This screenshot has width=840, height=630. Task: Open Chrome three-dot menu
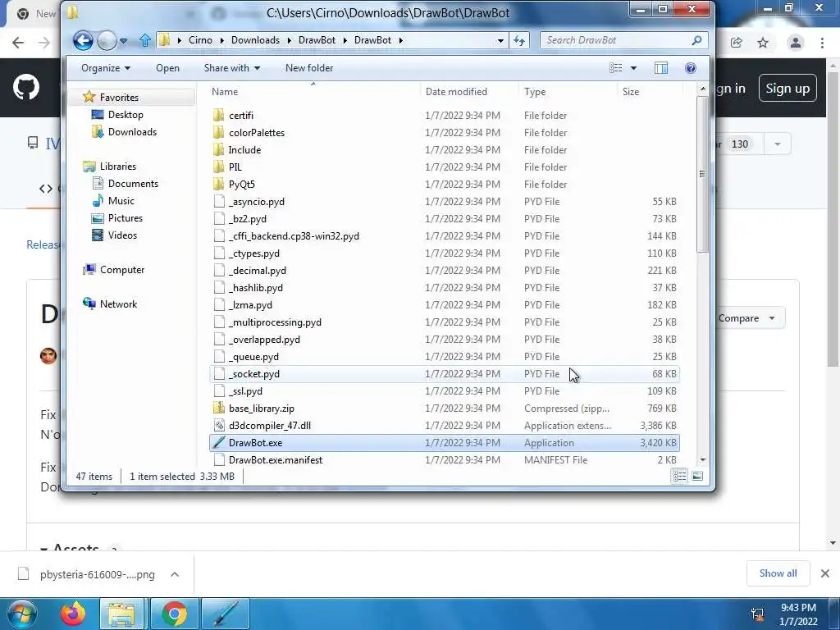point(822,43)
